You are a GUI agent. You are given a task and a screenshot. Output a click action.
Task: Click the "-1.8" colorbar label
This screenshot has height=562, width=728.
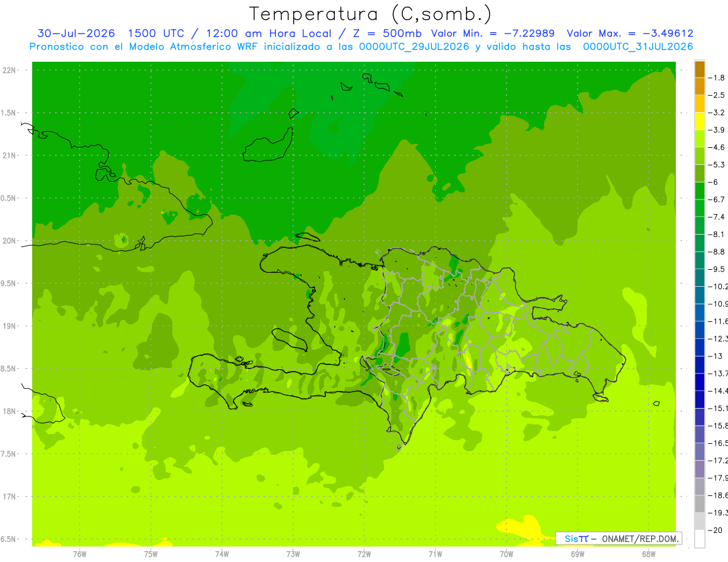pos(717,78)
